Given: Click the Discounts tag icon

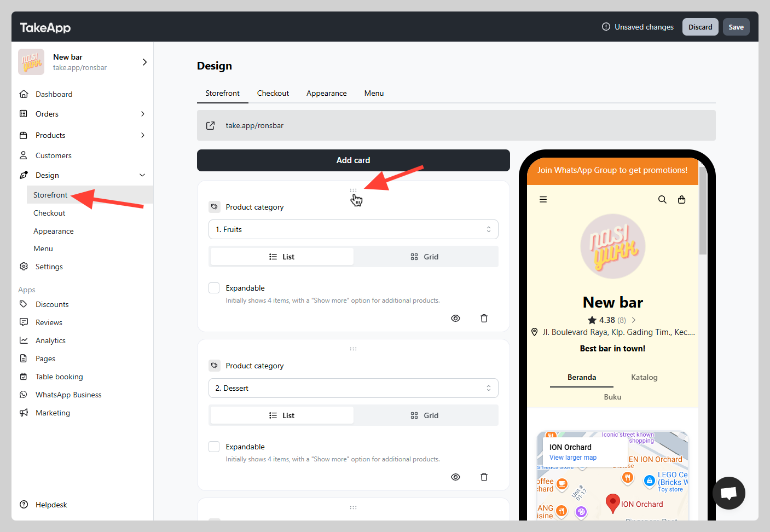Looking at the screenshot, I should (x=24, y=304).
